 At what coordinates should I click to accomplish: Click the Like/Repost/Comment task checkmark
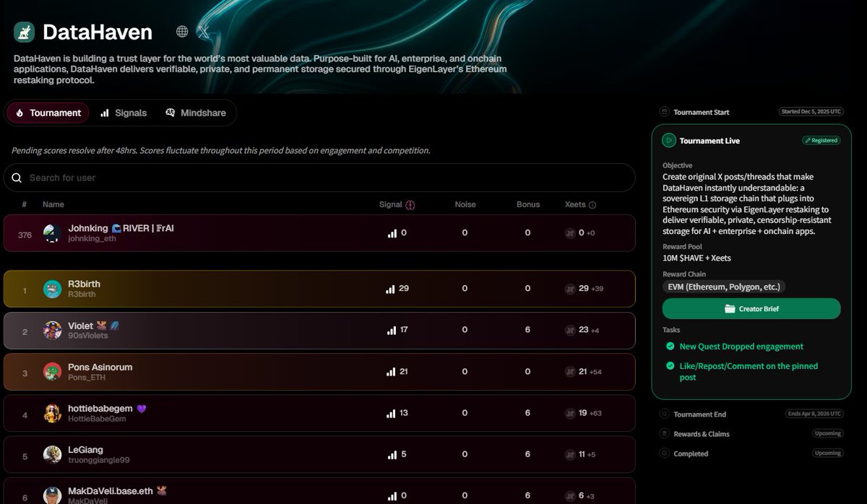click(x=670, y=366)
